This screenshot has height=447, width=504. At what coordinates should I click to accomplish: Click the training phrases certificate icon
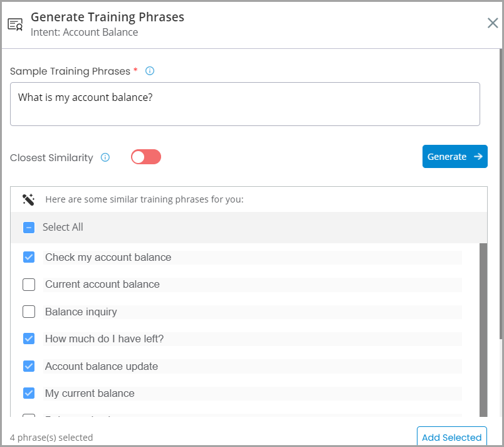pyautogui.click(x=15, y=24)
